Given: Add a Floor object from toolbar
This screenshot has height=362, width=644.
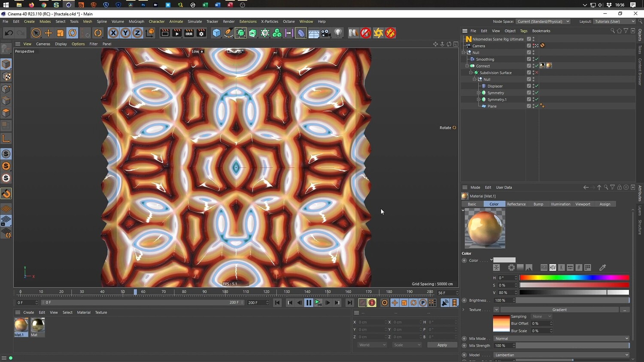Looking at the screenshot, I should click(314, 33).
